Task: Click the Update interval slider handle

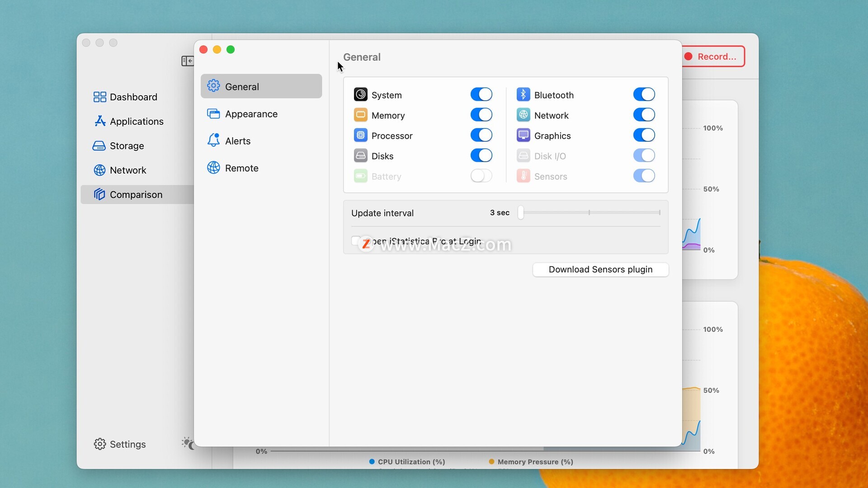Action: pyautogui.click(x=521, y=212)
